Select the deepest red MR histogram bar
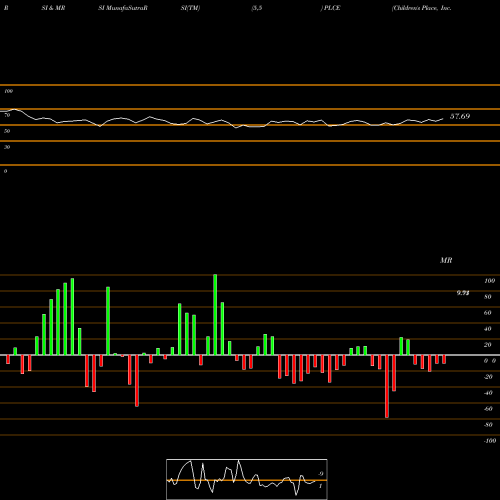Image resolution: width=500 pixels, height=500 pixels. click(x=387, y=386)
